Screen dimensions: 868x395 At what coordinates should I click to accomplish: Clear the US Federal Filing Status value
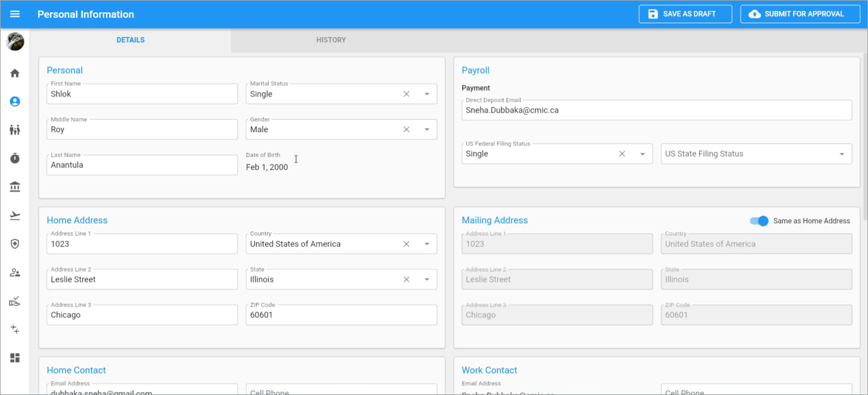coord(622,154)
